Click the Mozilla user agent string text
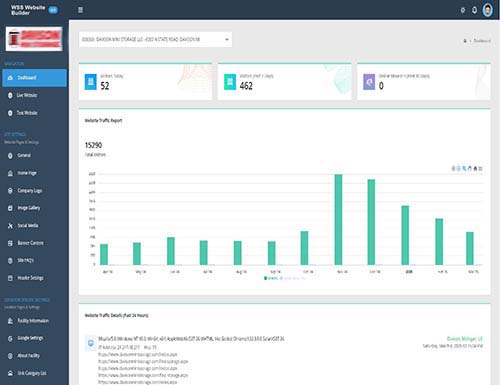This screenshot has height=385, width=500. [x=191, y=339]
